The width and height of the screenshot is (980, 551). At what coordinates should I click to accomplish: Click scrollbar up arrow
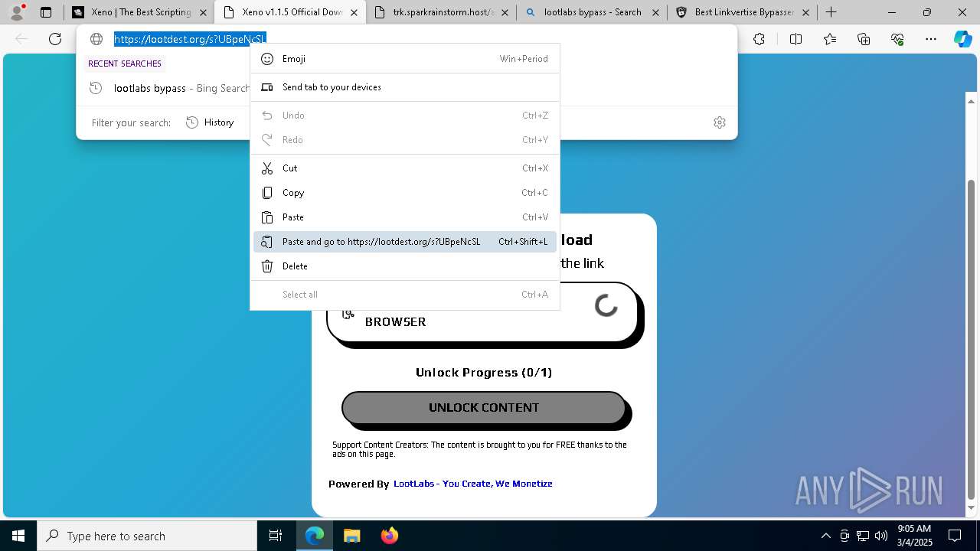point(972,101)
